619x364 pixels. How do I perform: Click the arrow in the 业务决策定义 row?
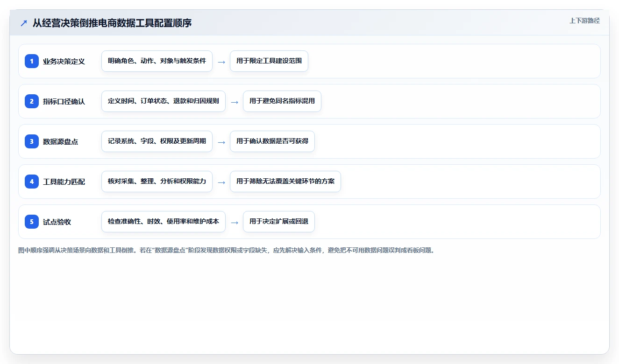click(221, 62)
